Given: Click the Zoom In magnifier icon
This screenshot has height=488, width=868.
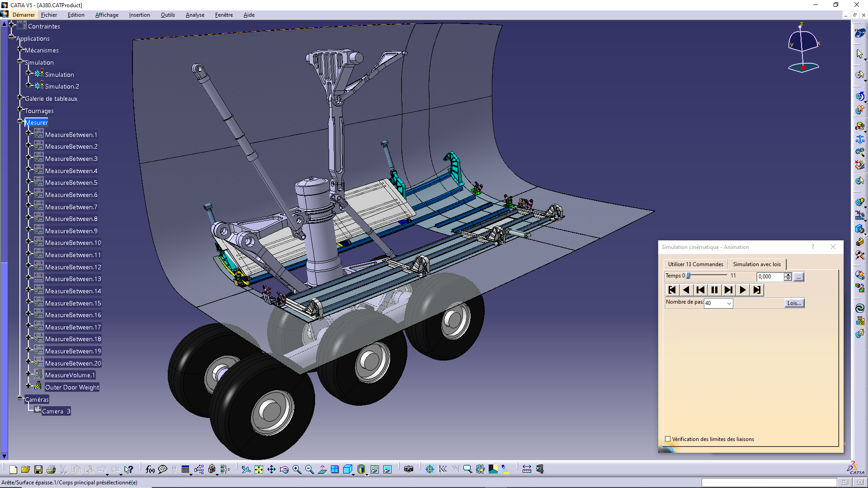Looking at the screenshot, I should pos(297,469).
